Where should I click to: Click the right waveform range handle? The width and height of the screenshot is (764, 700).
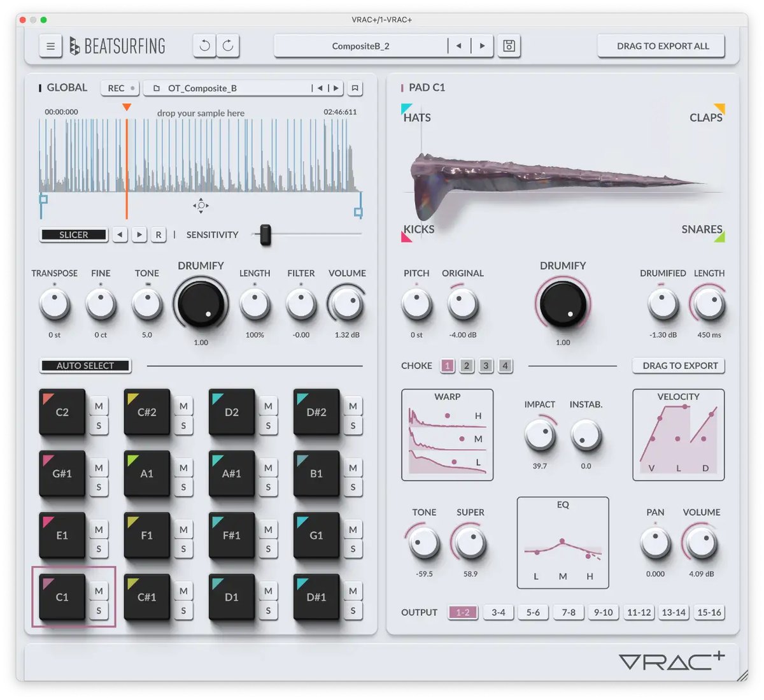coord(358,211)
